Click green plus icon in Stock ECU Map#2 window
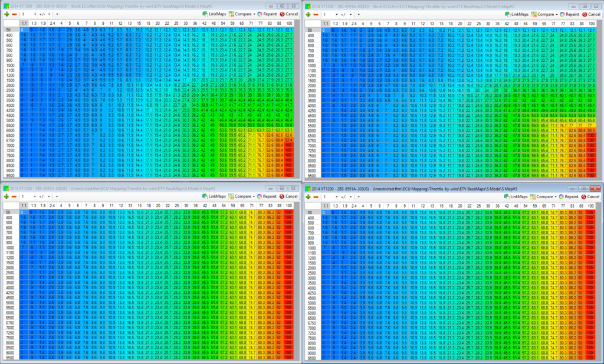 click(x=6, y=14)
